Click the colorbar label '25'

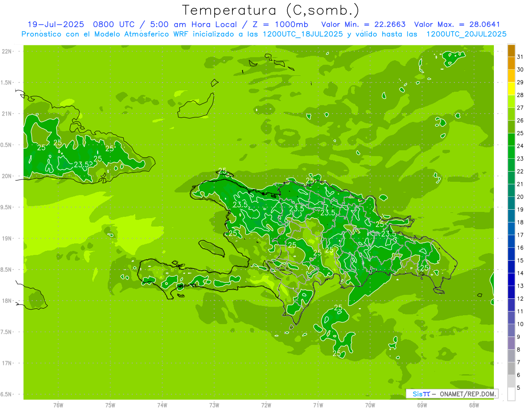520,133
